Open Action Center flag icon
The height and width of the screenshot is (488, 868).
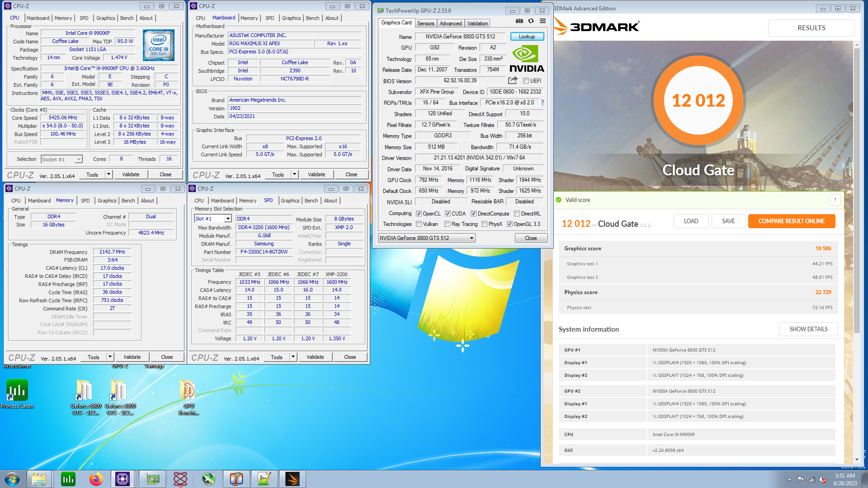tap(801, 479)
